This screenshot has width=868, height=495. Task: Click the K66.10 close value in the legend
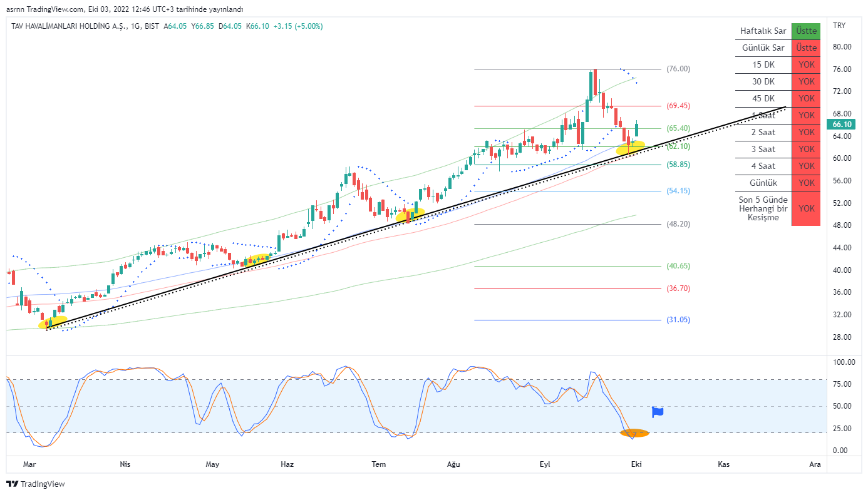258,26
